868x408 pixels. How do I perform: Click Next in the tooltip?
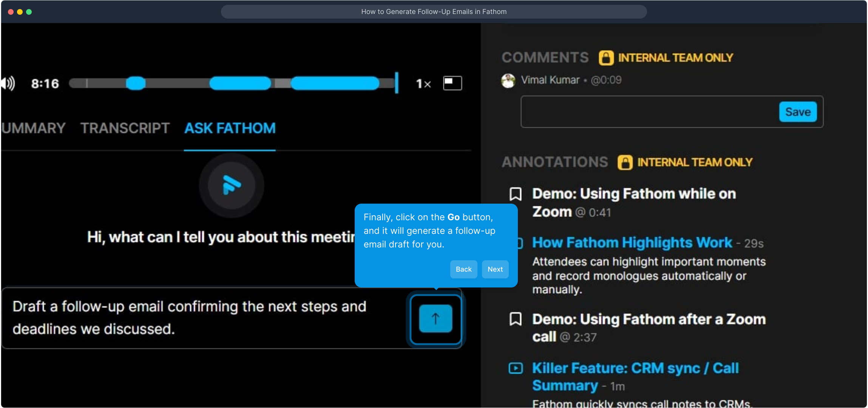pos(495,269)
